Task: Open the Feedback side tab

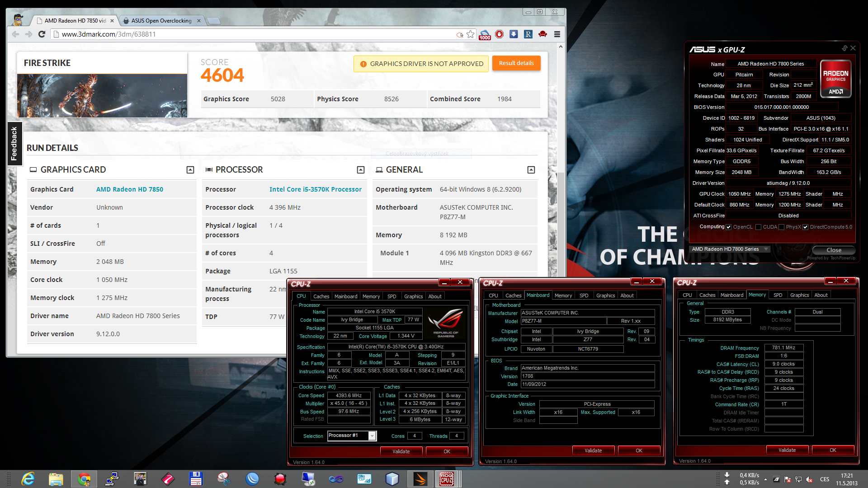Action: coord(14,144)
